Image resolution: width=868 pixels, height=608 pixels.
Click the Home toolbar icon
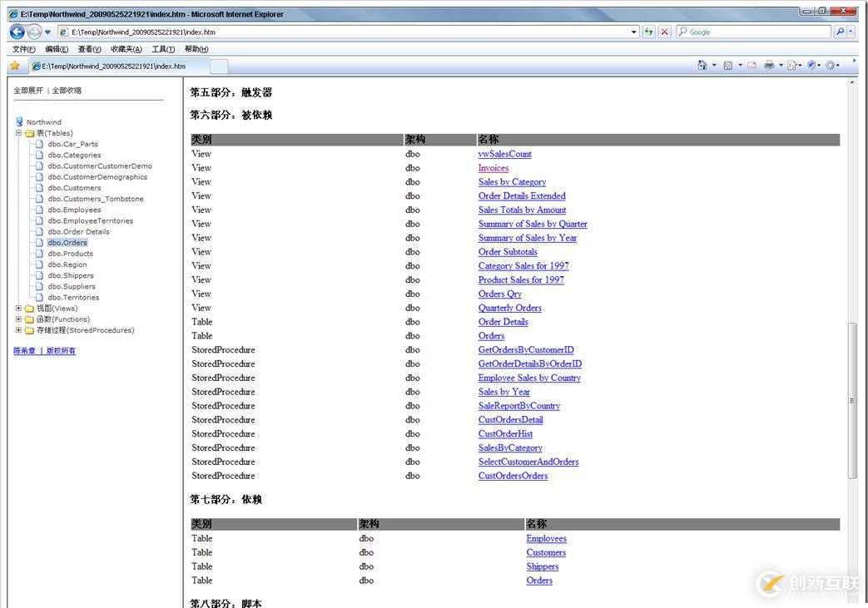coord(702,65)
